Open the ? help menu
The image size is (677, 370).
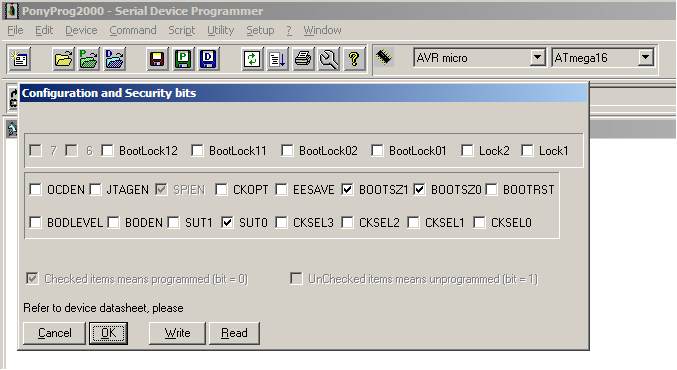click(x=289, y=30)
